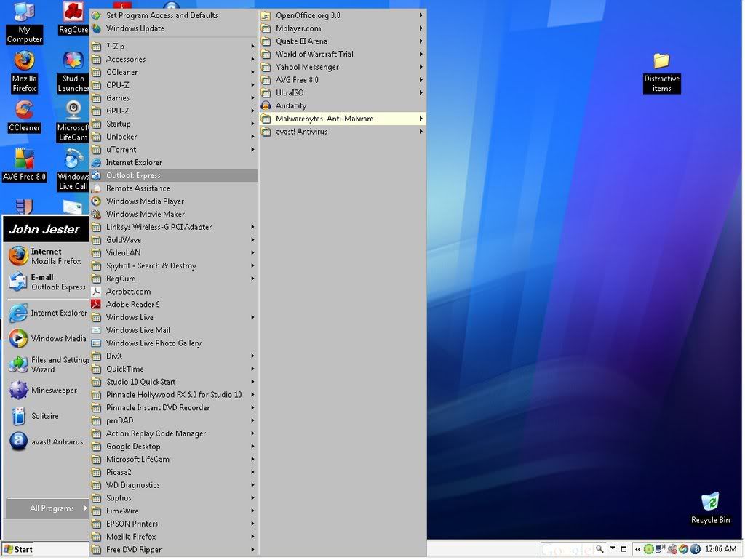
Task: Open avast! Antivirus in Start menu left pane
Action: (x=47, y=441)
